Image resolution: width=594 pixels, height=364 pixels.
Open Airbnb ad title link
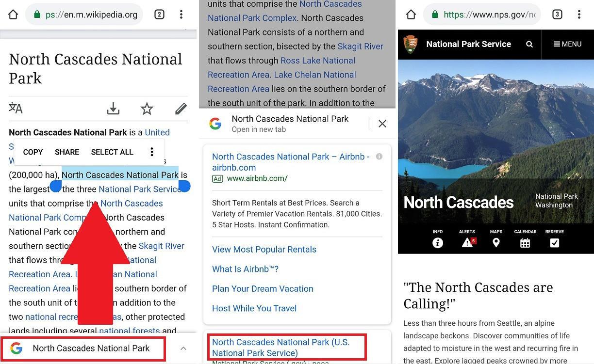[291, 162]
